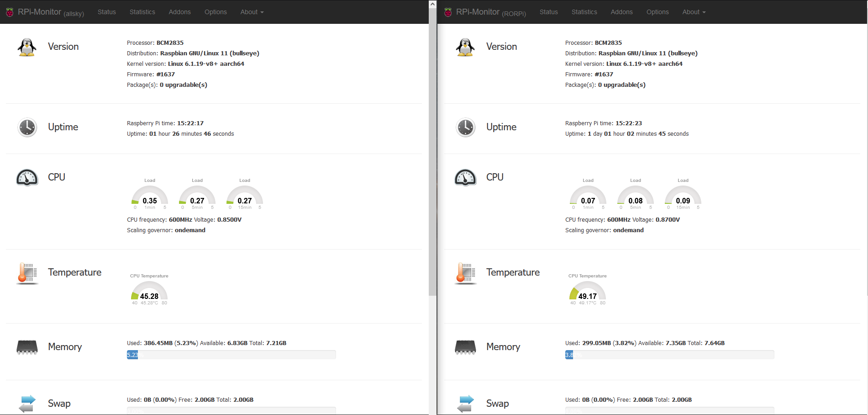Click the 15min load gauge showing 0.09

pyautogui.click(x=683, y=195)
